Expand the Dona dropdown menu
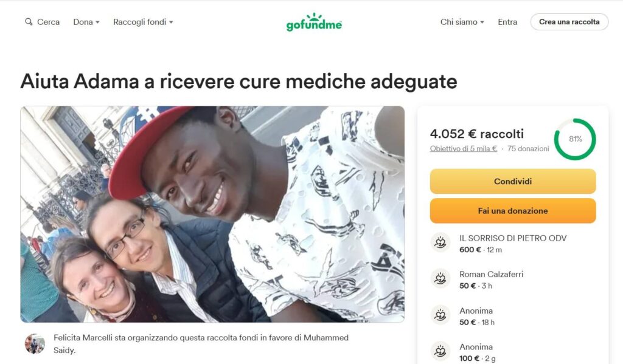The height and width of the screenshot is (364, 623). click(x=86, y=22)
